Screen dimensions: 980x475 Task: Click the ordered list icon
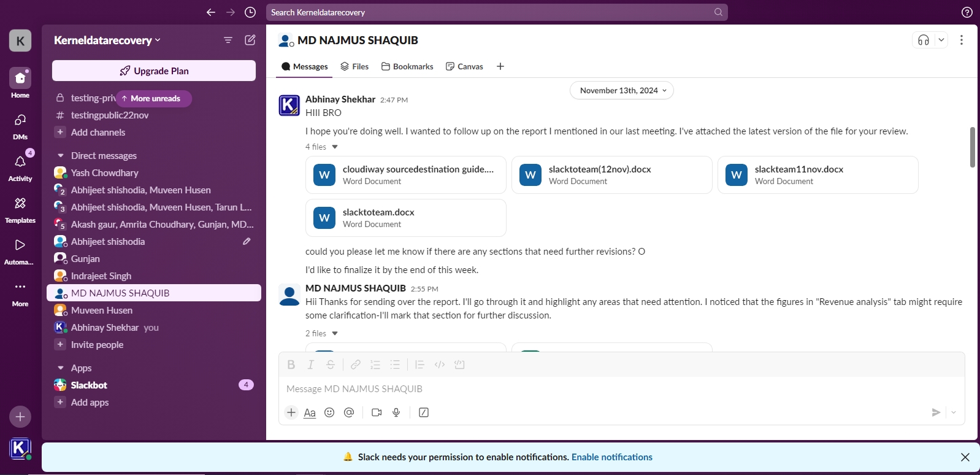coord(375,365)
